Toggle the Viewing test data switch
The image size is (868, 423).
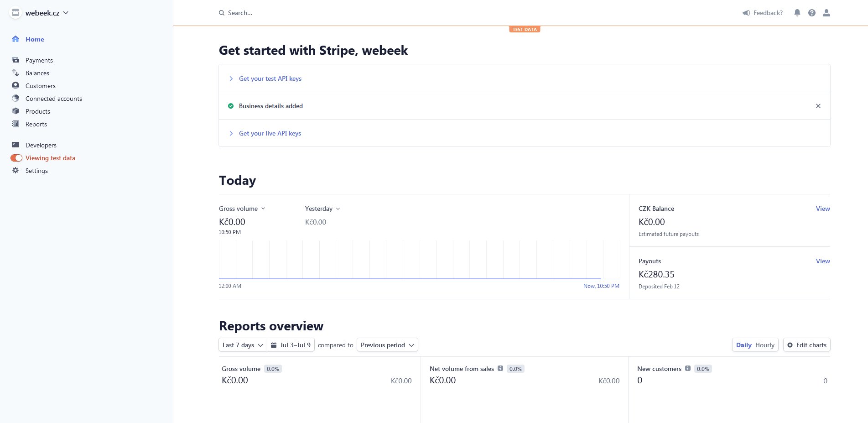point(16,158)
